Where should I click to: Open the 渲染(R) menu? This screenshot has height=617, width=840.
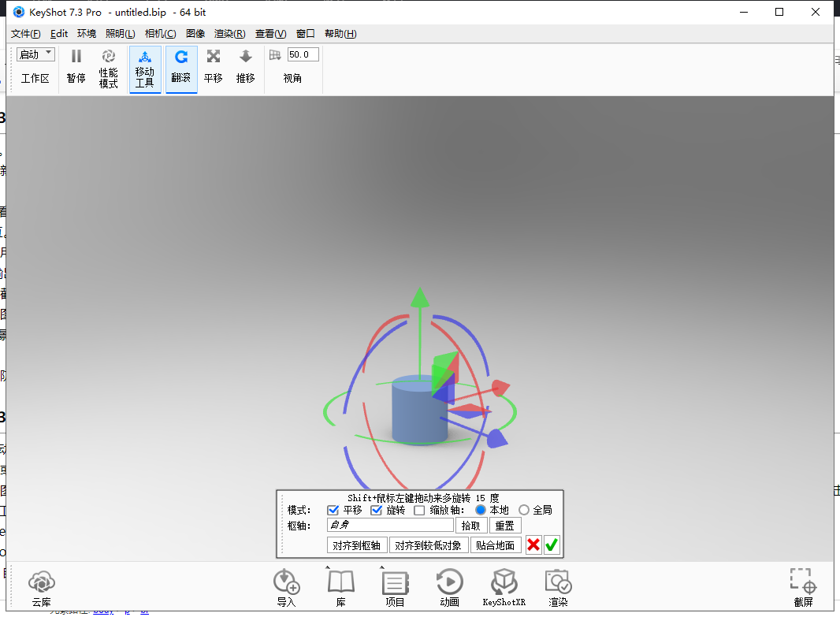click(x=230, y=34)
